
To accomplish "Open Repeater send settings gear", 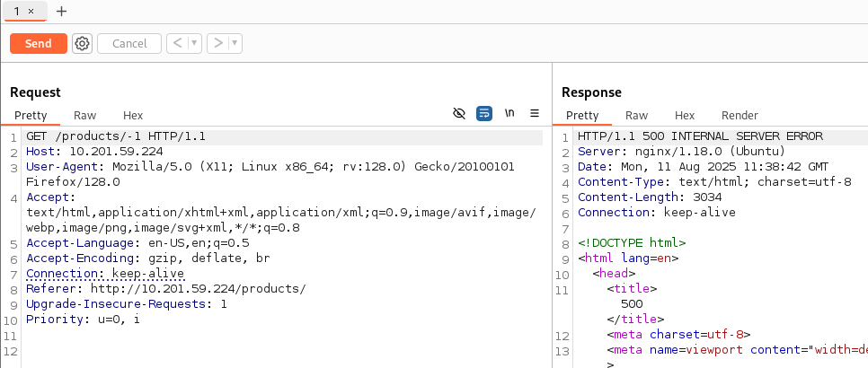I will 83,43.
